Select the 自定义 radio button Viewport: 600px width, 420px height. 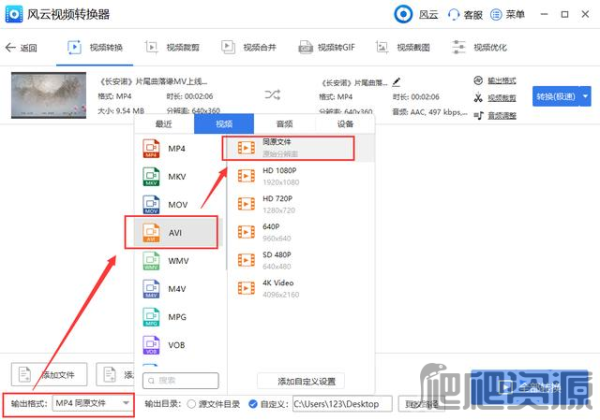(253, 404)
